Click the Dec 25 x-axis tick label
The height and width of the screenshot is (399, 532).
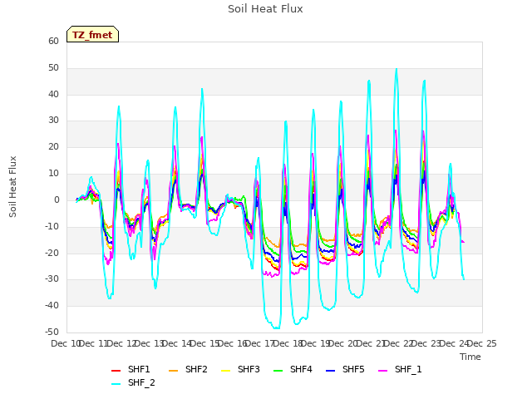pos(482,344)
